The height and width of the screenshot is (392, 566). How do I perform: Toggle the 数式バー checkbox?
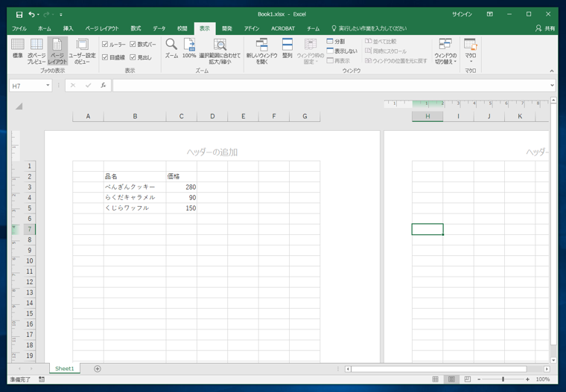[133, 45]
